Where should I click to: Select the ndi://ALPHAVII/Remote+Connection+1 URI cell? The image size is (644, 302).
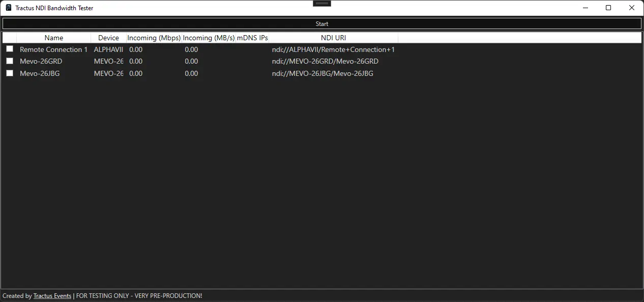(x=333, y=49)
